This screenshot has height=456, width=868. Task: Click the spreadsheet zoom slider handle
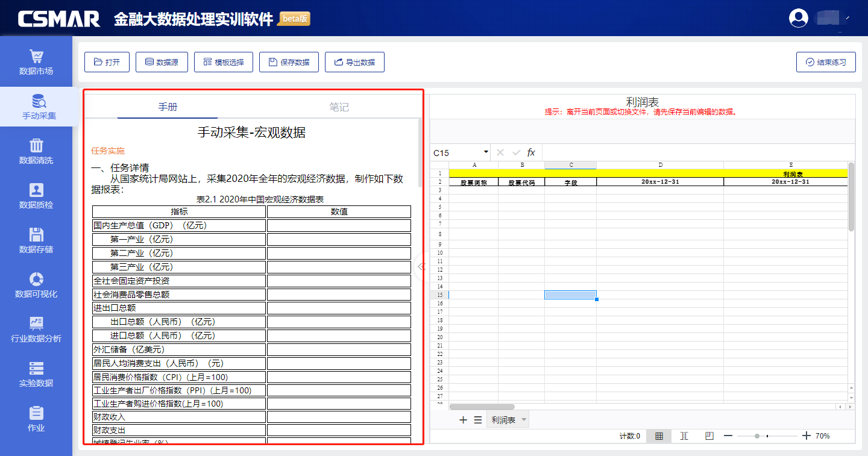coord(757,436)
